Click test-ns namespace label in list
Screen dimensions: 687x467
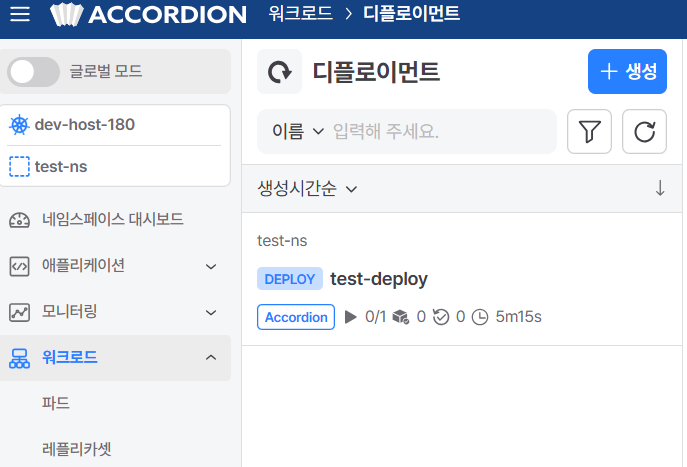(282, 241)
